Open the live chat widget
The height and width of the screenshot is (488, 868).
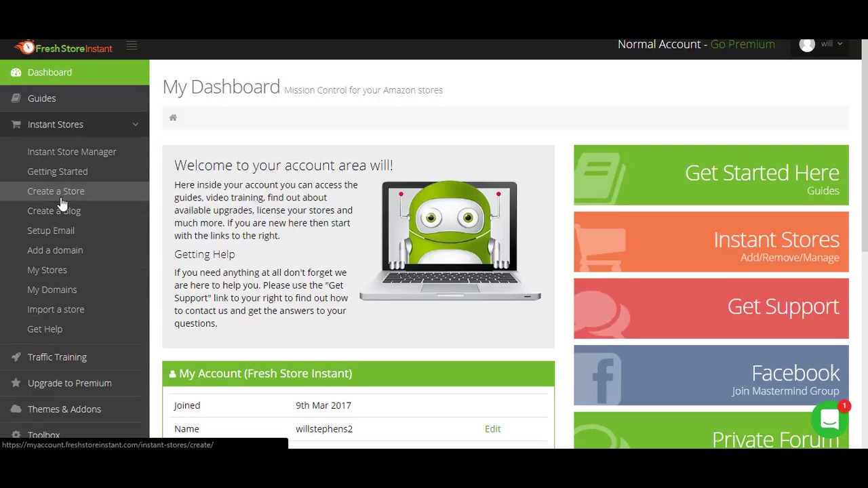(x=829, y=420)
